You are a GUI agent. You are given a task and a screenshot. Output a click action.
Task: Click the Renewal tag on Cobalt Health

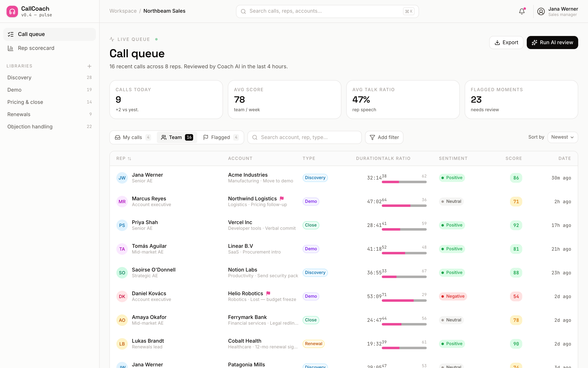click(x=313, y=344)
